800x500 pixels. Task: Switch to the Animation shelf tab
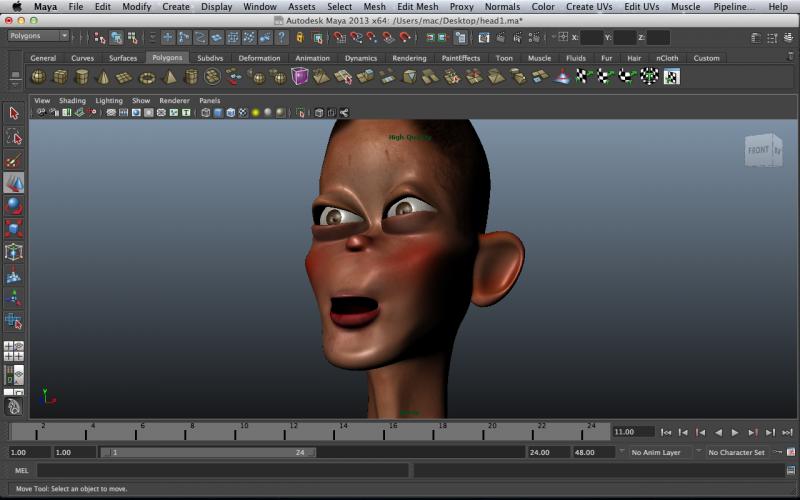coord(312,58)
